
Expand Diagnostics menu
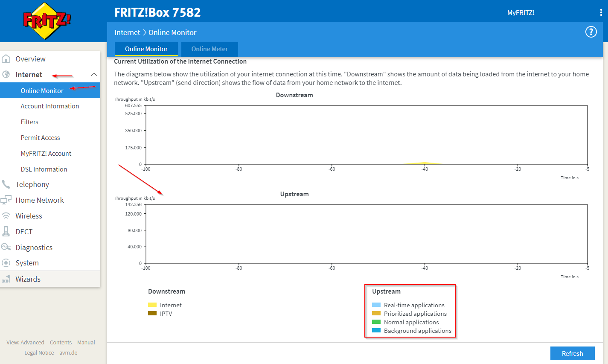click(x=34, y=248)
